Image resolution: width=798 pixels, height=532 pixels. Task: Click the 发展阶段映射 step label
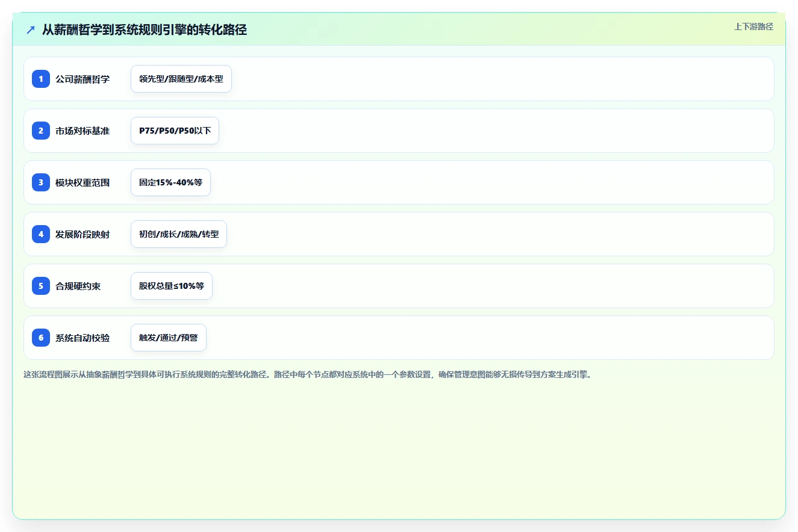[83, 234]
